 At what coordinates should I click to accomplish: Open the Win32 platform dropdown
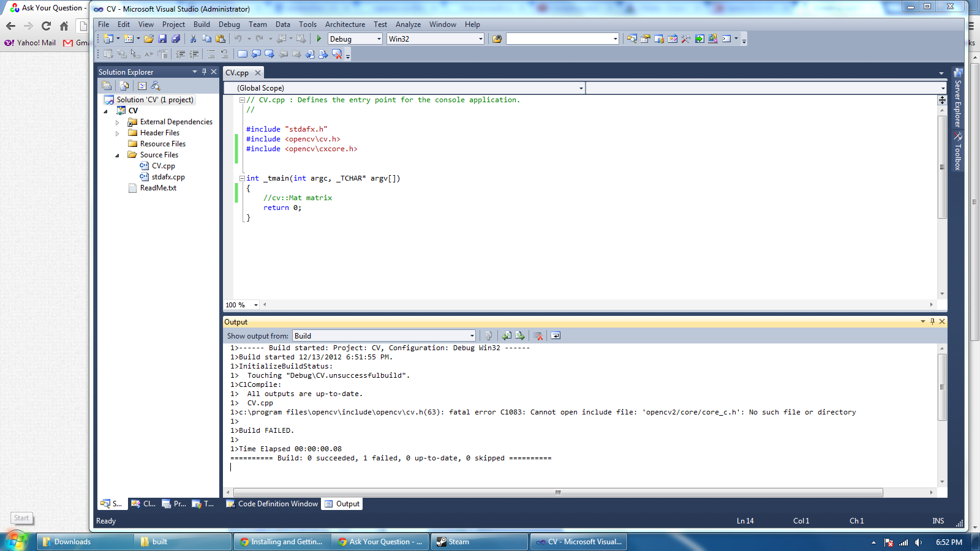[480, 39]
